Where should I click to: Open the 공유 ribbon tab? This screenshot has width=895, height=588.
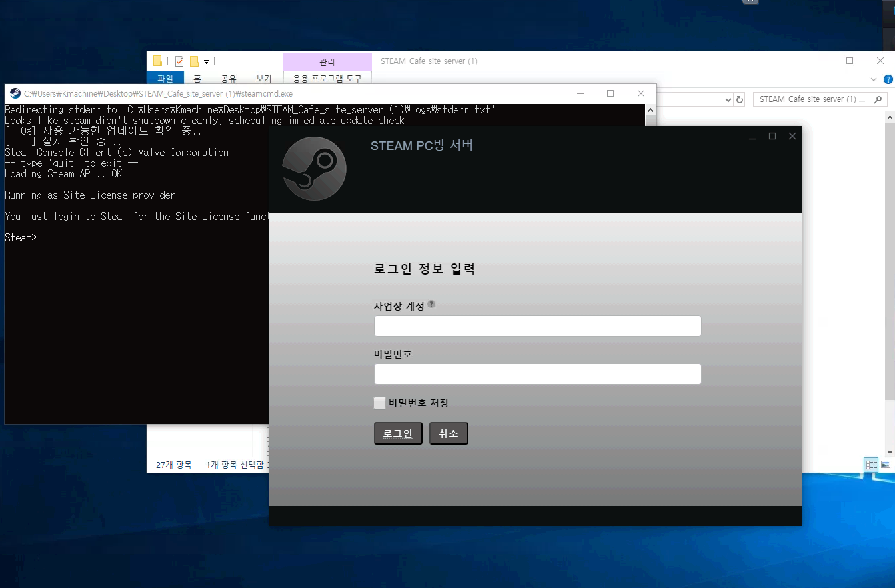tap(229, 79)
